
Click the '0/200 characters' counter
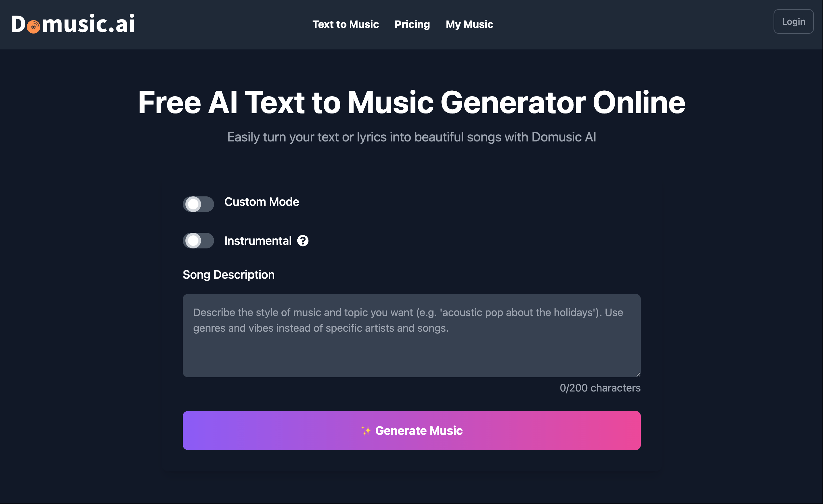coord(600,388)
